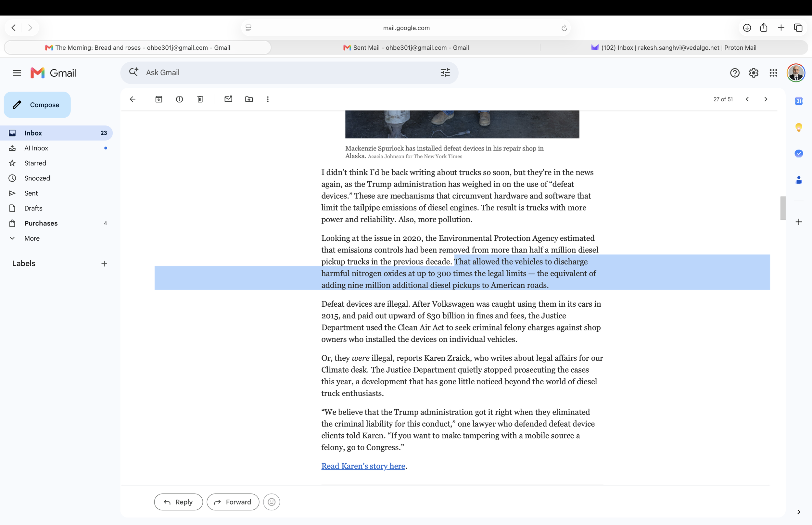Screen dimensions: 812x525
Task: Go back to the inbox list arrow
Action: click(133, 99)
